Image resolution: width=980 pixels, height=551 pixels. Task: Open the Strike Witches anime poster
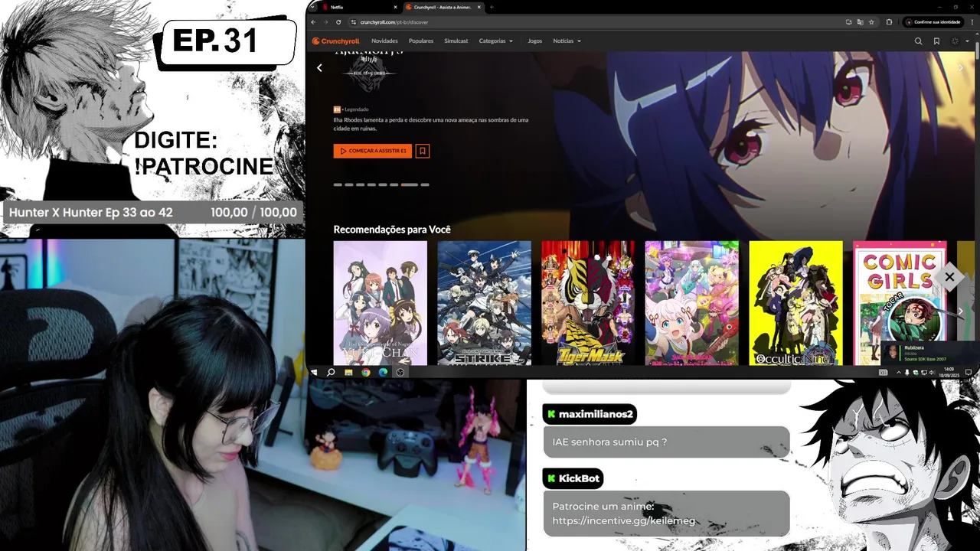point(484,303)
